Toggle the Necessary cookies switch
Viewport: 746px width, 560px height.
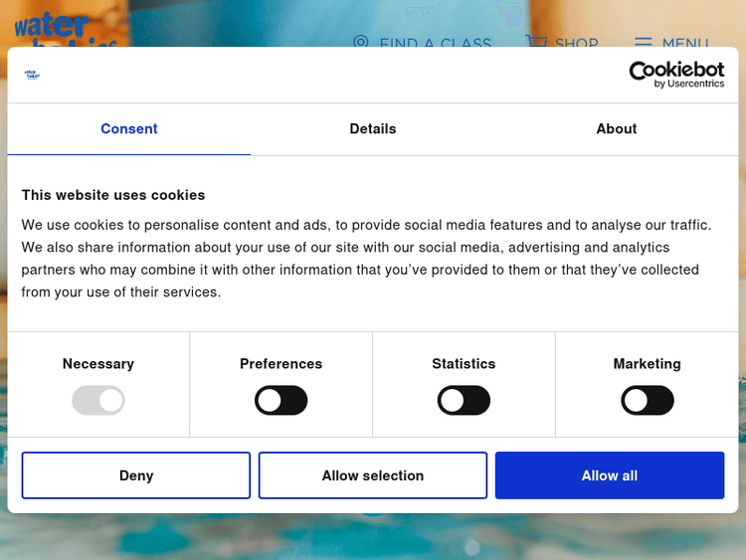(98, 401)
